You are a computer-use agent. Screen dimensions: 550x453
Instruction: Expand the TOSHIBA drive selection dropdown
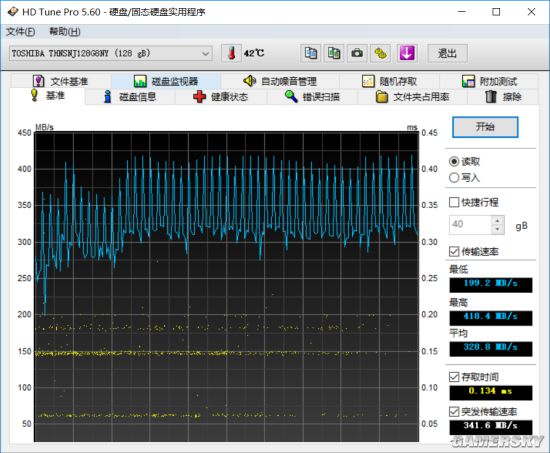pyautogui.click(x=205, y=54)
